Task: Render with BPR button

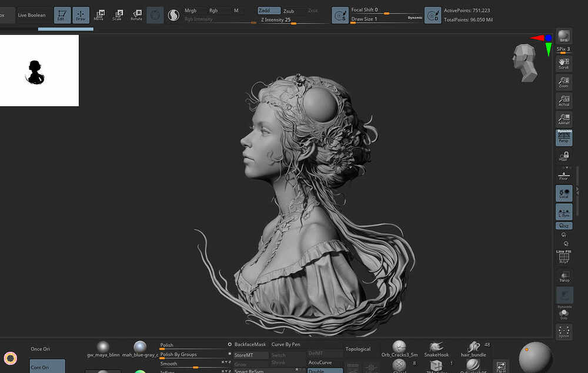Action: (x=564, y=36)
